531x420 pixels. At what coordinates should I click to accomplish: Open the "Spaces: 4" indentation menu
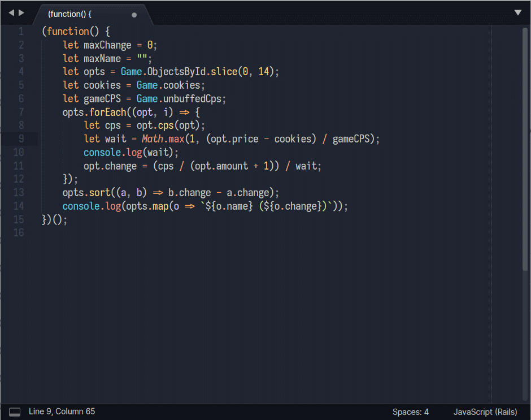coord(410,412)
